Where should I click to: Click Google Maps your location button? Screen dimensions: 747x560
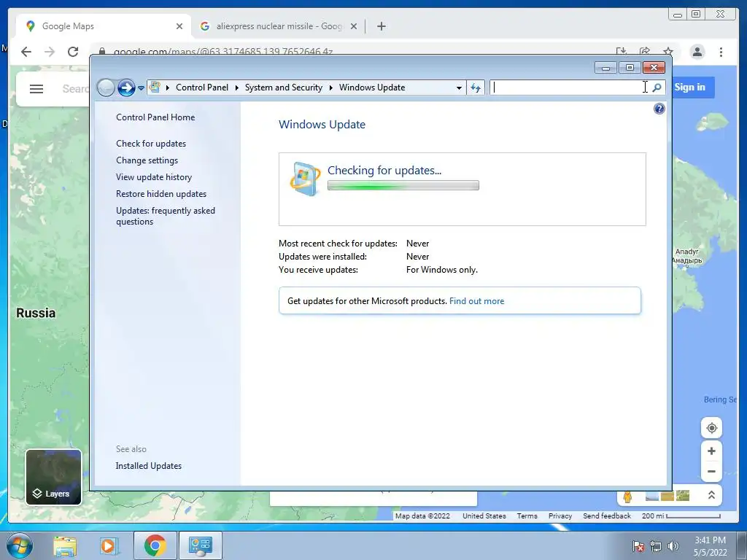pos(711,427)
